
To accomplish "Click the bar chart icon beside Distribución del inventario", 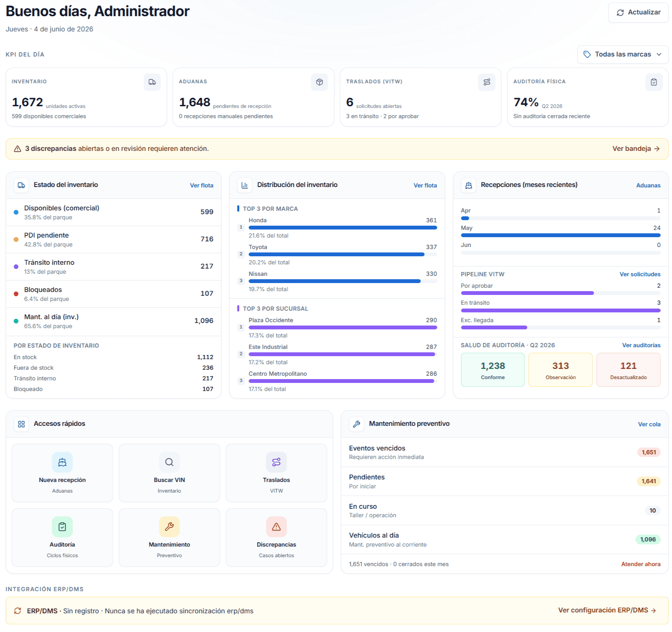I will (x=245, y=185).
